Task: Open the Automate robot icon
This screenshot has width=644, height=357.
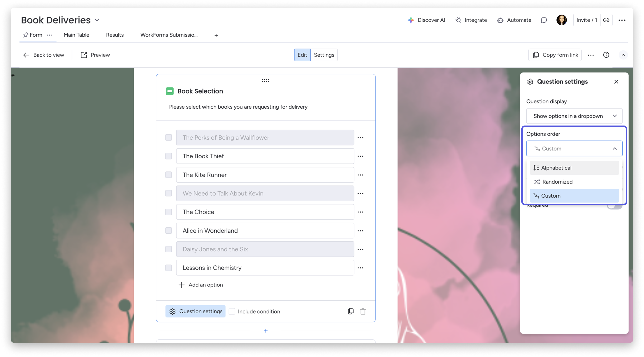Action: click(500, 20)
